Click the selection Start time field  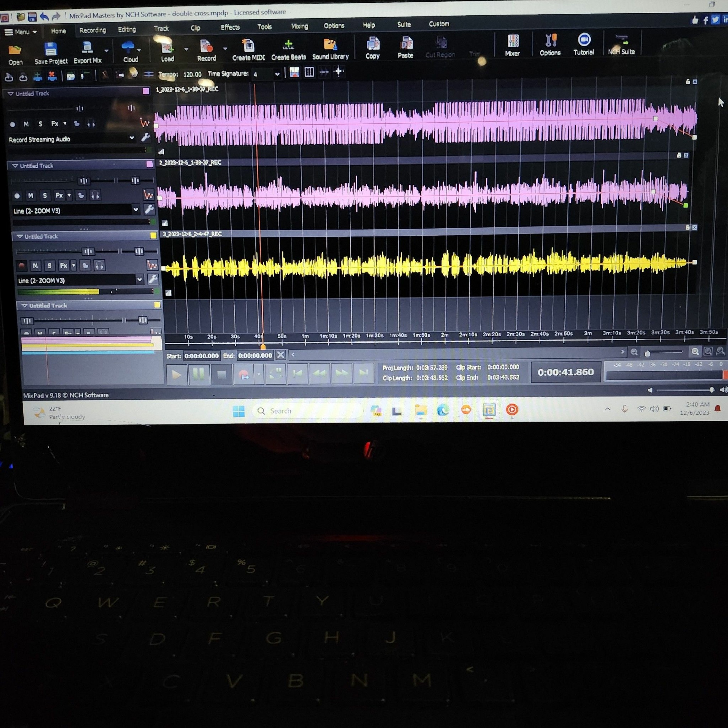pyautogui.click(x=202, y=356)
